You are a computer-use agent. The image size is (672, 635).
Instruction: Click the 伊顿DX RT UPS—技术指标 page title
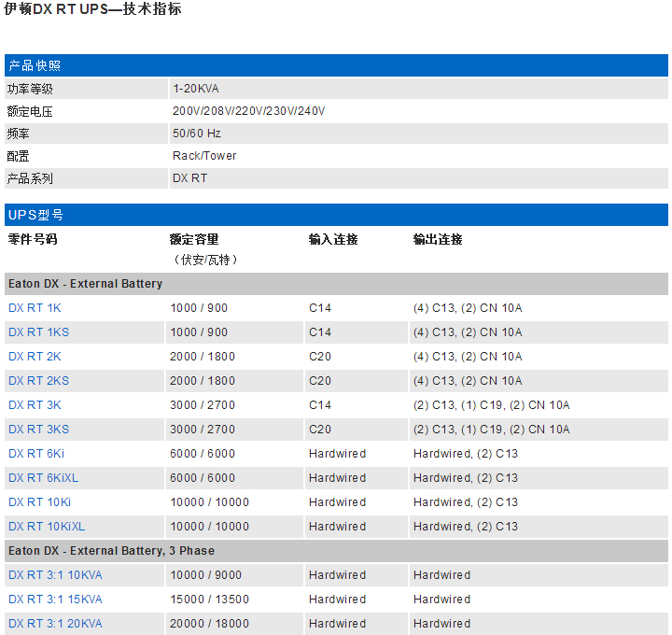point(93,10)
